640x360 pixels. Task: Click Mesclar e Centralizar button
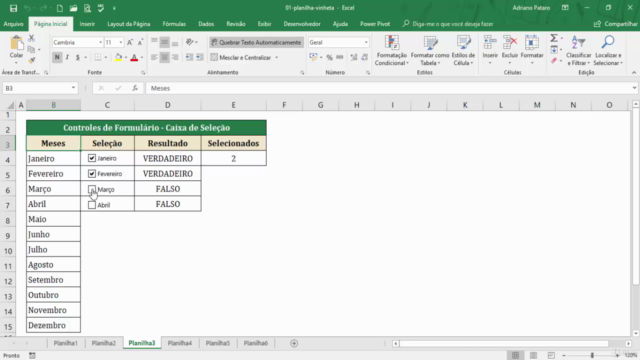242,58
